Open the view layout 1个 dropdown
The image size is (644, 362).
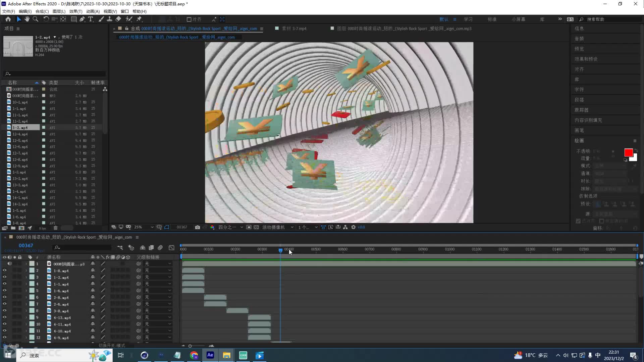click(x=308, y=227)
